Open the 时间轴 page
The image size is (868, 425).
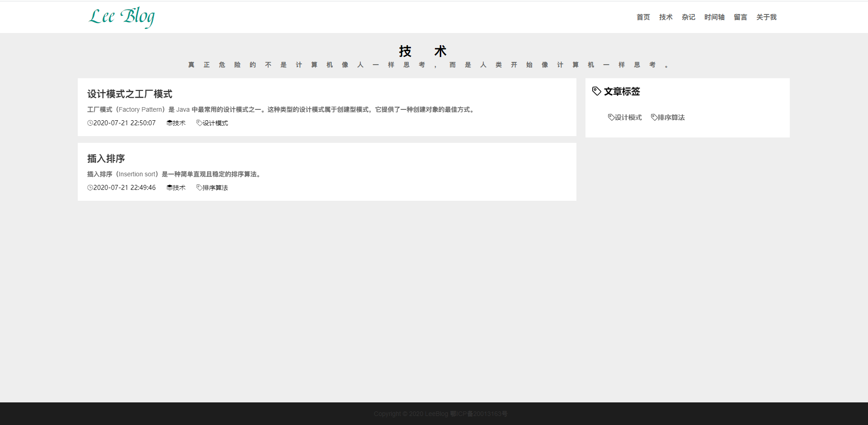pyautogui.click(x=714, y=17)
